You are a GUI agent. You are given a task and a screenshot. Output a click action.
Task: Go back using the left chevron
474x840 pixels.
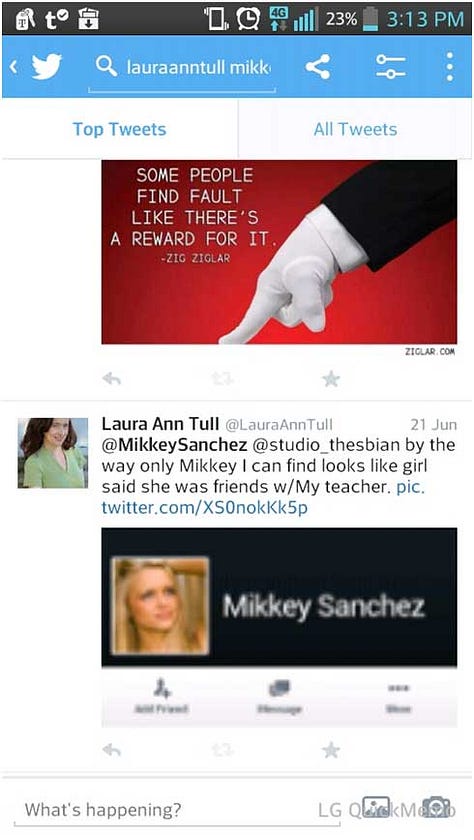pyautogui.click(x=14, y=66)
